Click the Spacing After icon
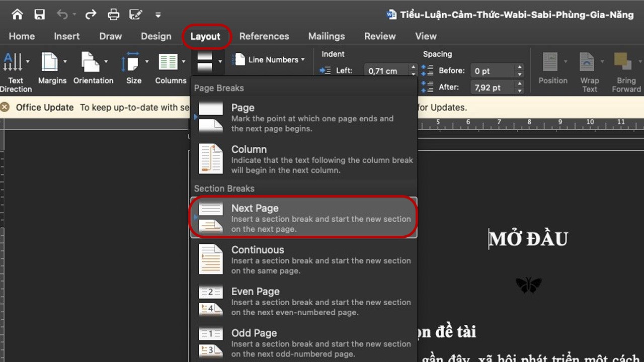This screenshot has width=644, height=362. coord(427,87)
